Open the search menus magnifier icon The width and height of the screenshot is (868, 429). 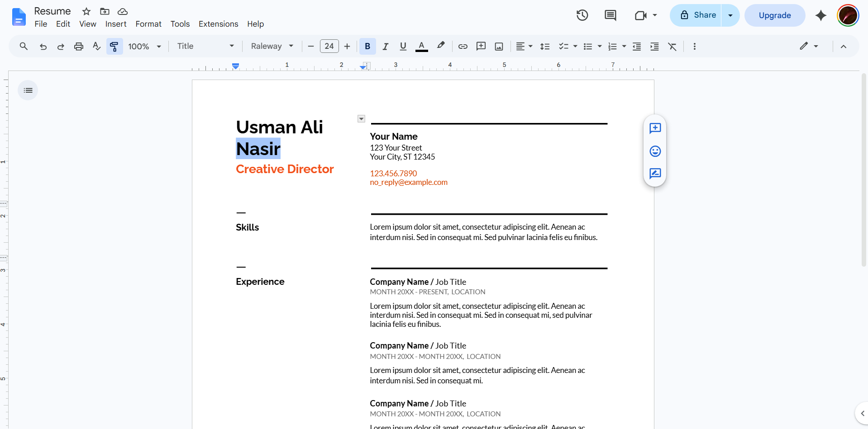(x=24, y=46)
